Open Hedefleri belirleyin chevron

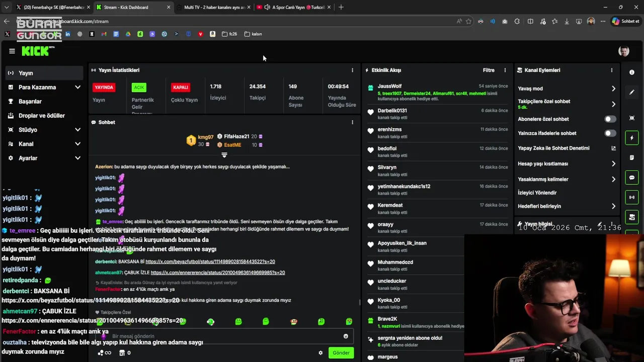pyautogui.click(x=613, y=206)
